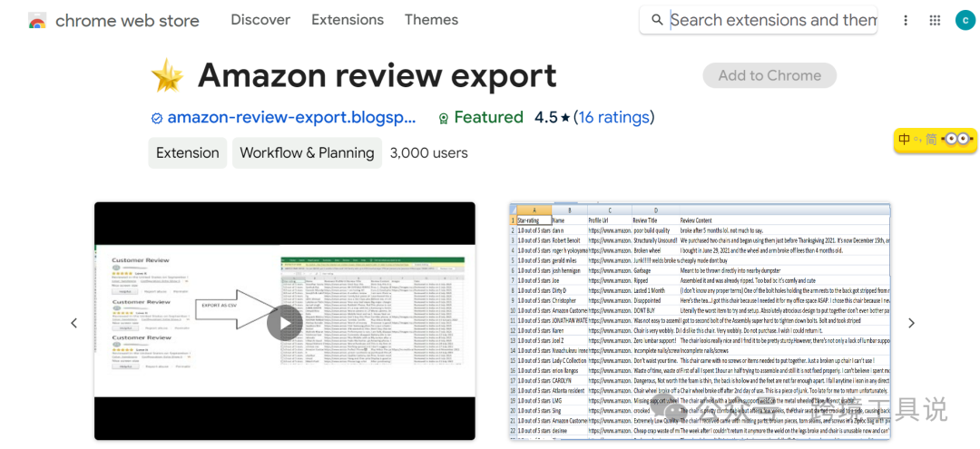Image resolution: width=980 pixels, height=449 pixels.
Task: Click the chrome web store title text
Action: [127, 21]
